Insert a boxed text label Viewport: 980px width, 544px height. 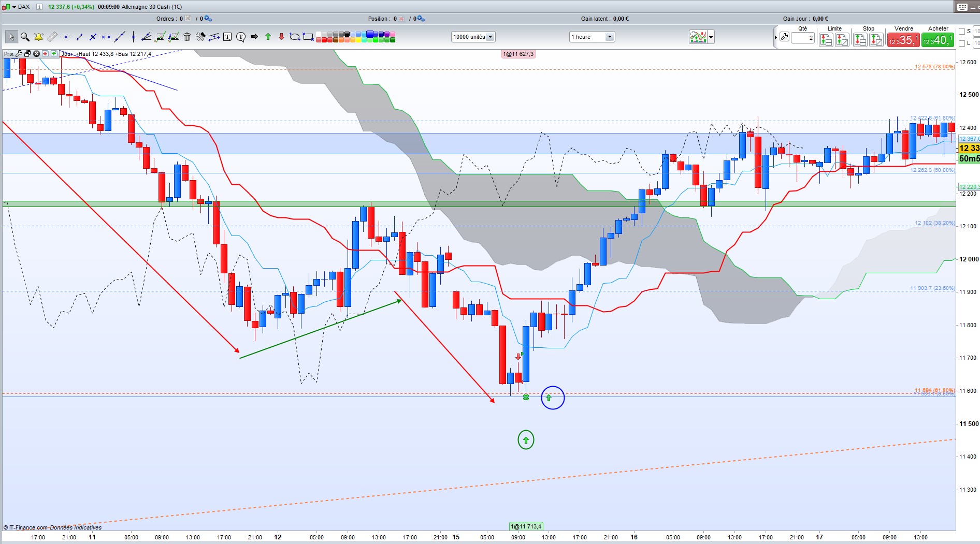pos(227,37)
